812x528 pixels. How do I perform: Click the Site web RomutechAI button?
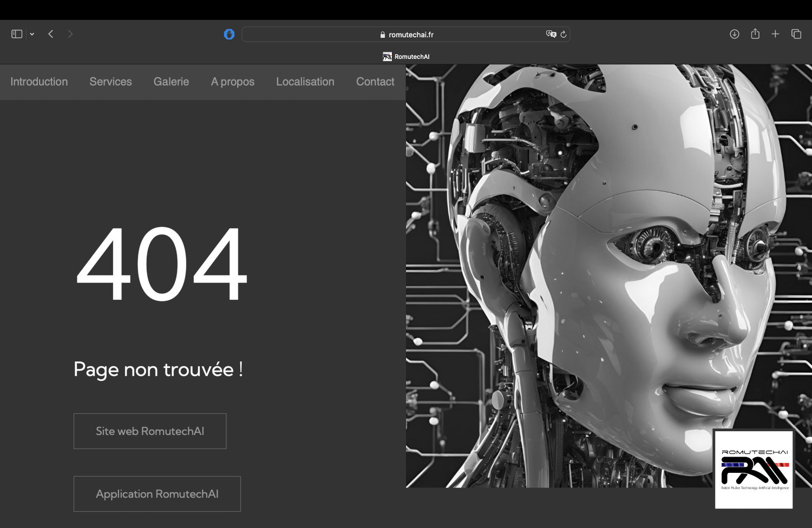pyautogui.click(x=150, y=431)
